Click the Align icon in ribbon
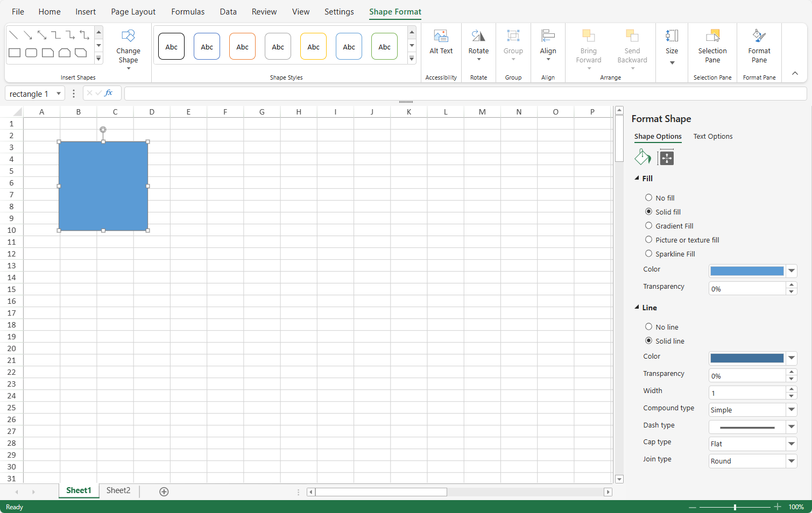812x513 pixels. (x=548, y=37)
